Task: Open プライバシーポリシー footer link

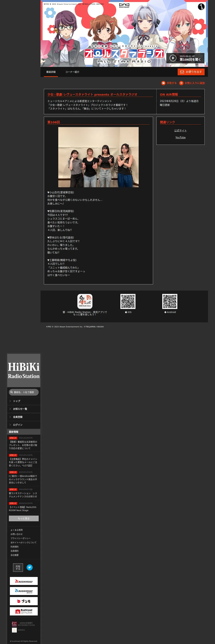Action: coord(21,538)
